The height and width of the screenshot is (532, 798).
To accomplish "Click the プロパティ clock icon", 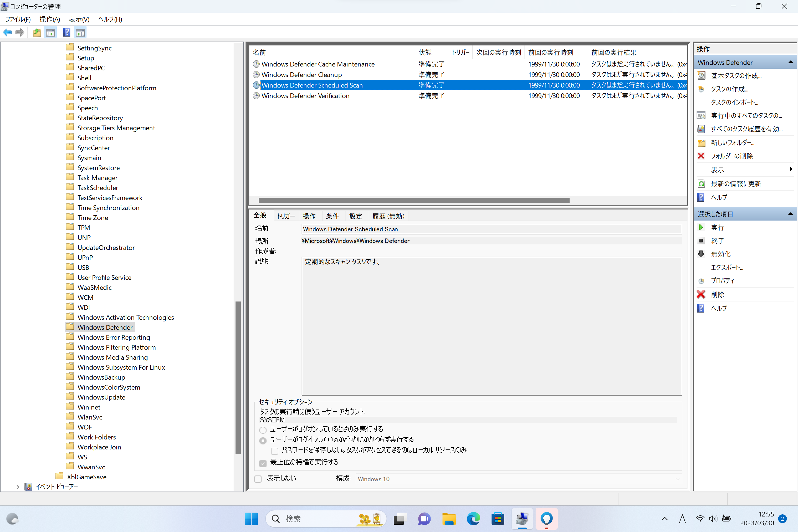I will pyautogui.click(x=701, y=281).
